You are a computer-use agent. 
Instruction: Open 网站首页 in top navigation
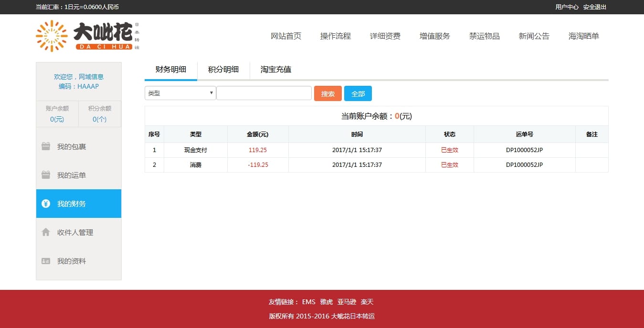(286, 36)
